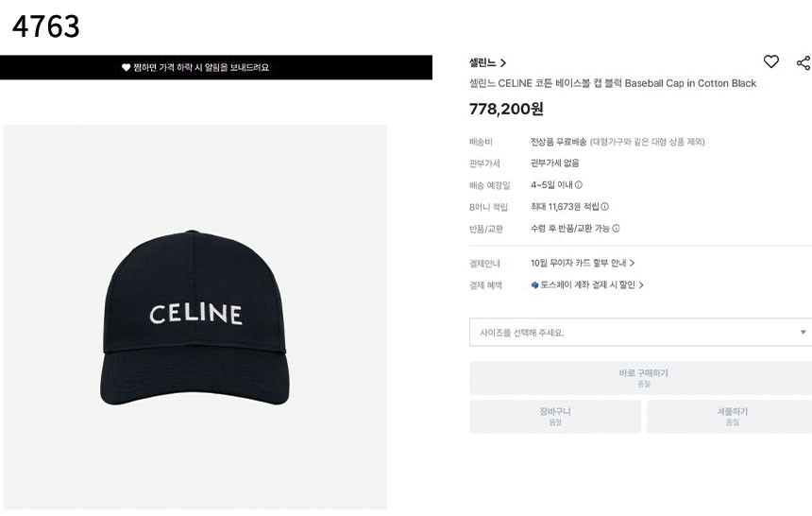Click the blue Toss Pay logo icon

(535, 284)
